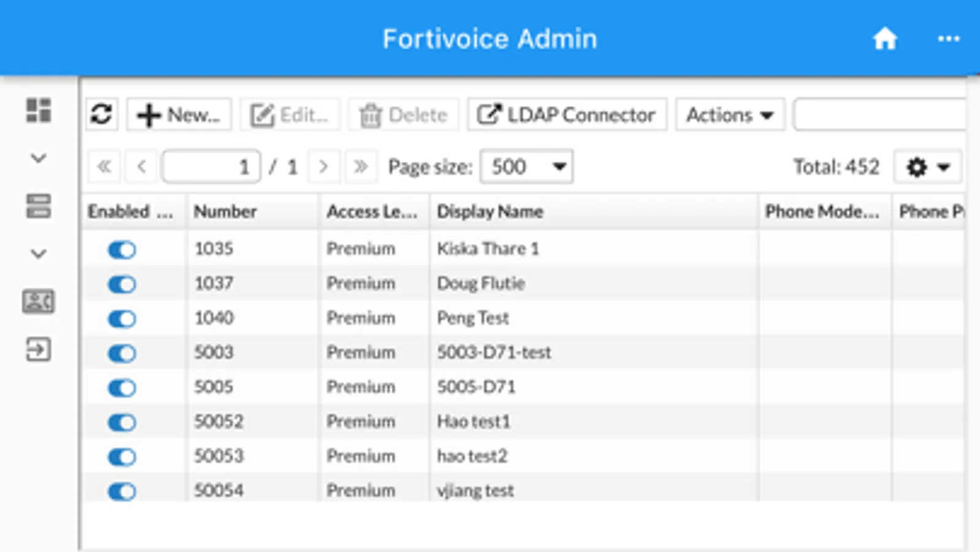
Task: Open the contacts card sidebar icon
Action: point(38,302)
